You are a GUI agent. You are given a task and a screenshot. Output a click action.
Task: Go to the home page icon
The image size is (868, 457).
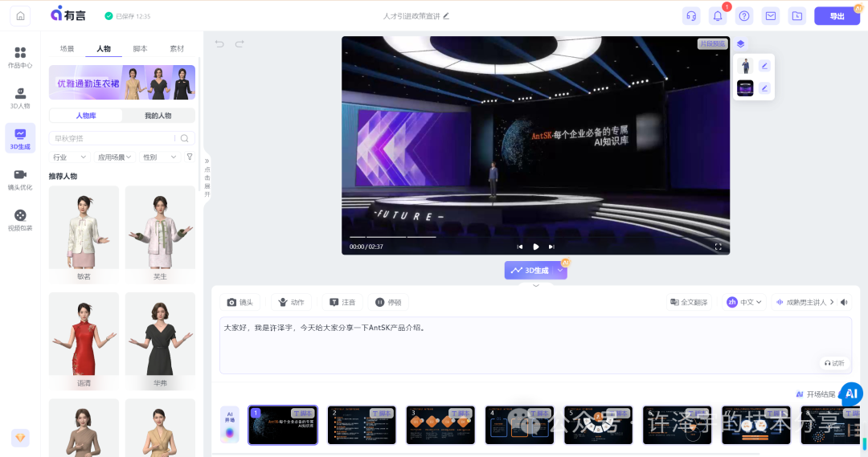click(20, 16)
